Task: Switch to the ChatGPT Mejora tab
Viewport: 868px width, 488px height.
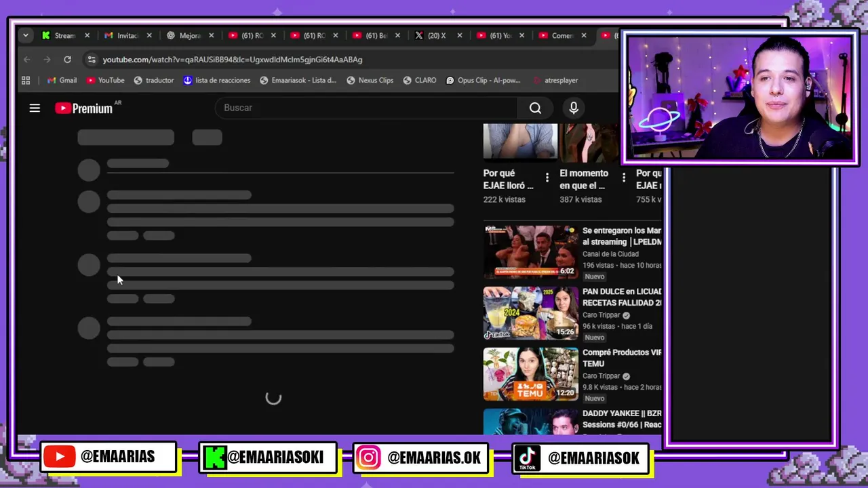Action: coord(184,35)
